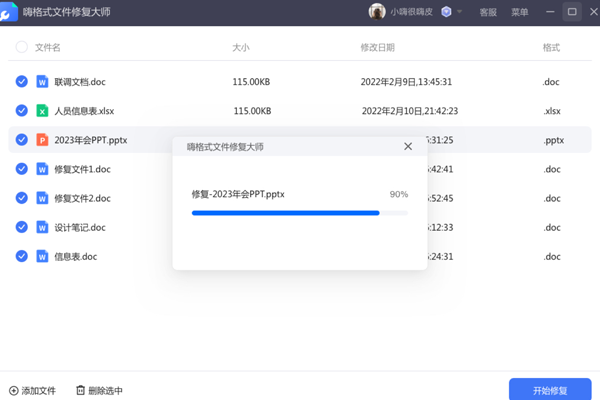Toggle the select-all checkbox next to 文件名
This screenshot has width=600, height=400.
22,47
